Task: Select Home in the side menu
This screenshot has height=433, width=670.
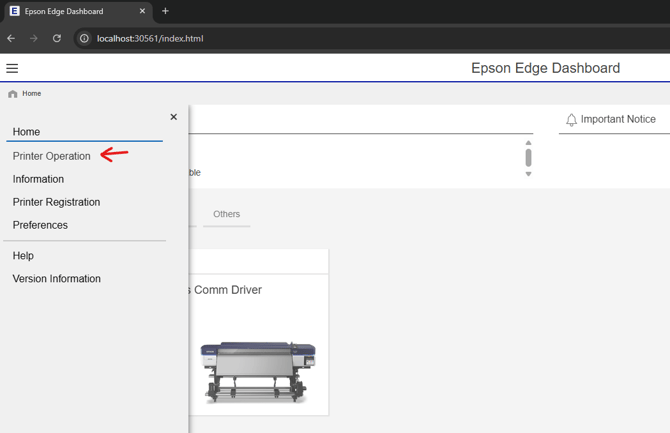Action: [26, 132]
